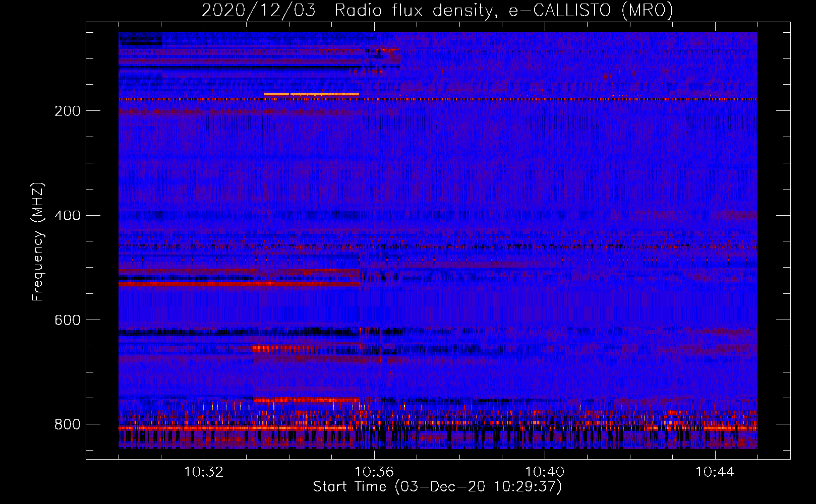The width and height of the screenshot is (816, 504).
Task: Click the 10:36 time tick label
Action: 374,472
